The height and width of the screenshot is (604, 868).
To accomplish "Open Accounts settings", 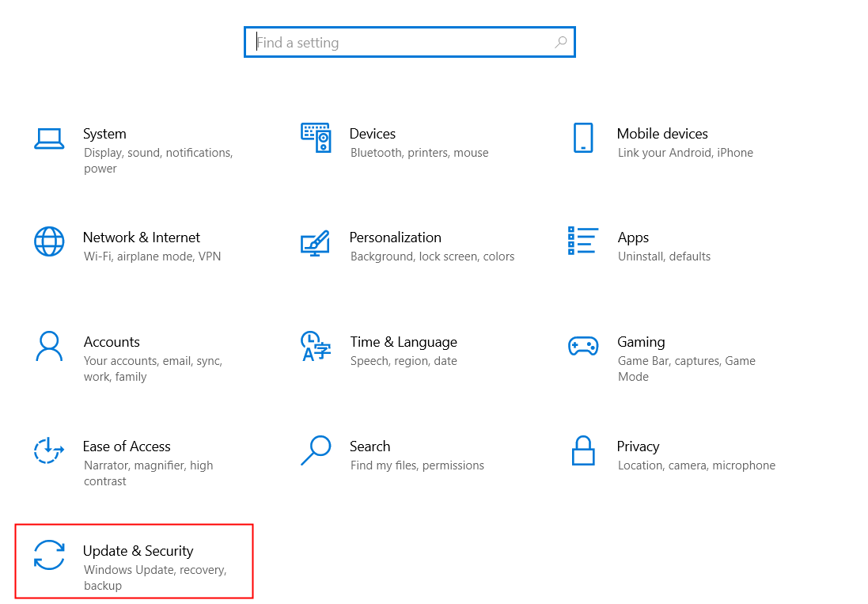I will pos(112,341).
